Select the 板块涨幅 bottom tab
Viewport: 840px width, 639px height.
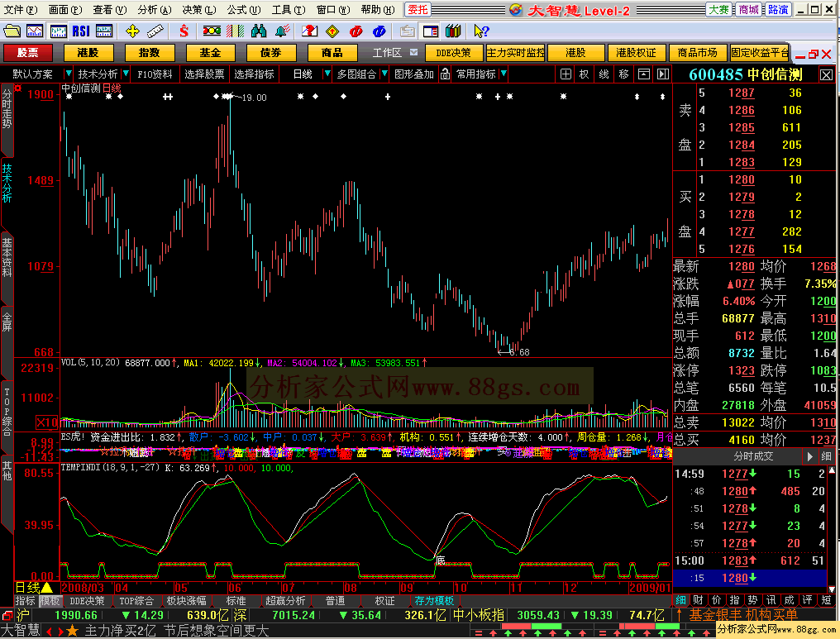coord(186,601)
